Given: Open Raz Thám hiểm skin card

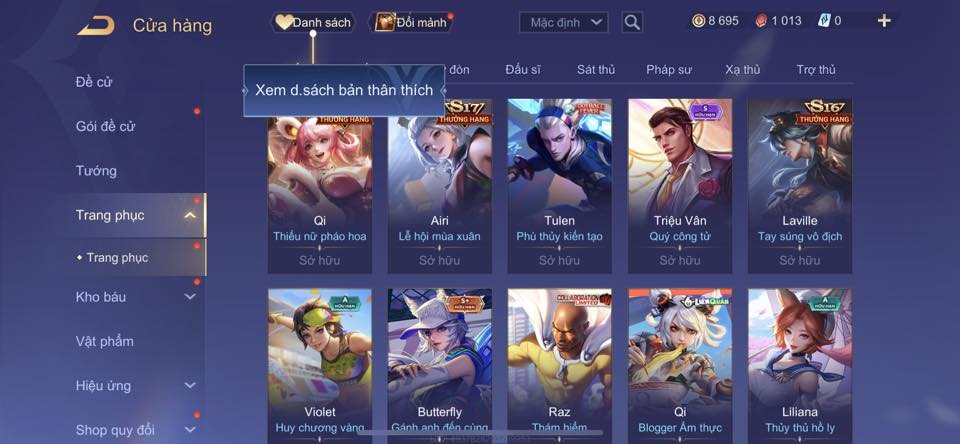Looking at the screenshot, I should click(x=560, y=366).
